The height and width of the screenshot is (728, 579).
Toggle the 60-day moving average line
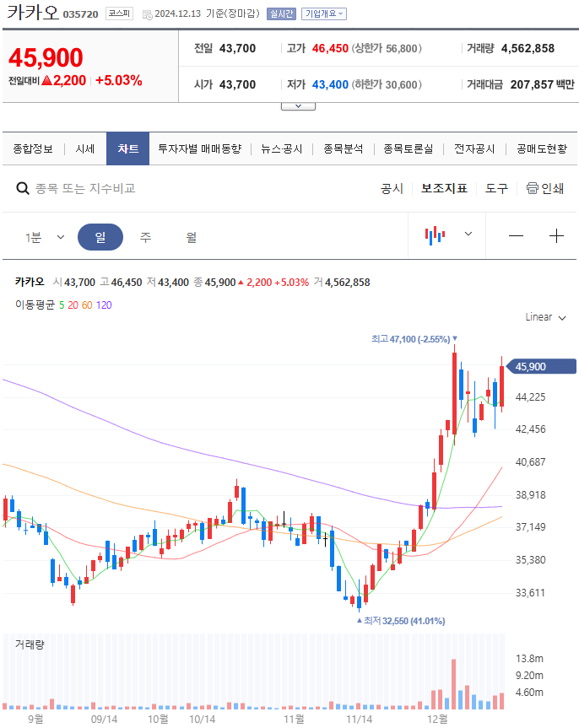[x=87, y=305]
